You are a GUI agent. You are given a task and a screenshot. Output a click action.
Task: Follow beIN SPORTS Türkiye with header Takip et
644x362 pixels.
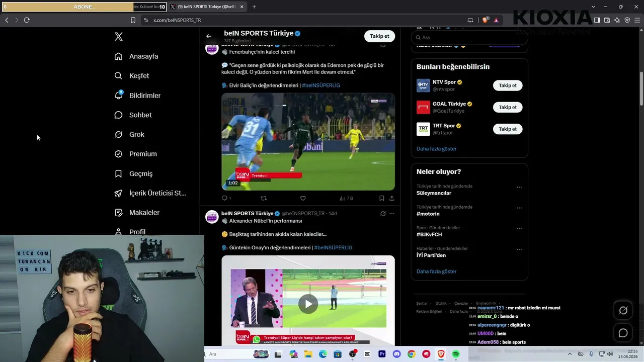pos(379,36)
